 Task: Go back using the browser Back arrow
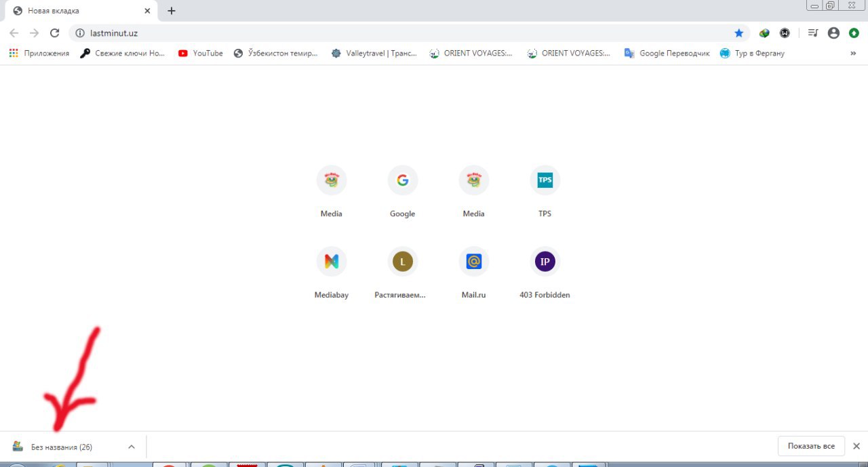coord(14,33)
